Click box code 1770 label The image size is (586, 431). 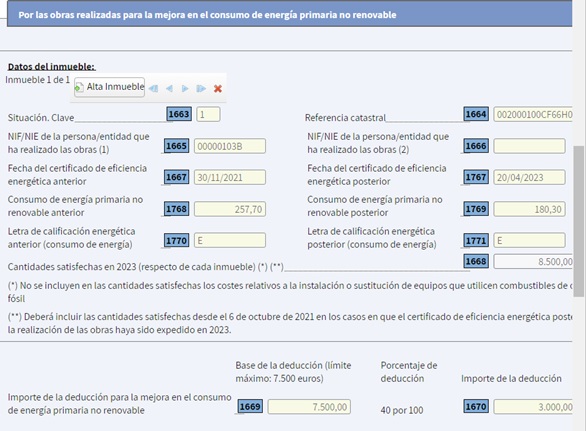tap(177, 240)
